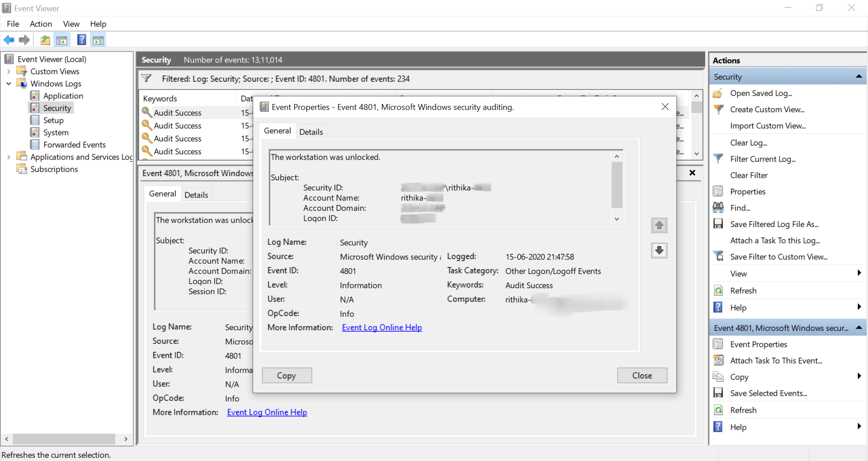Open Event Log Online Help link in dialog
Screen dimensions: 868x461
click(382, 328)
